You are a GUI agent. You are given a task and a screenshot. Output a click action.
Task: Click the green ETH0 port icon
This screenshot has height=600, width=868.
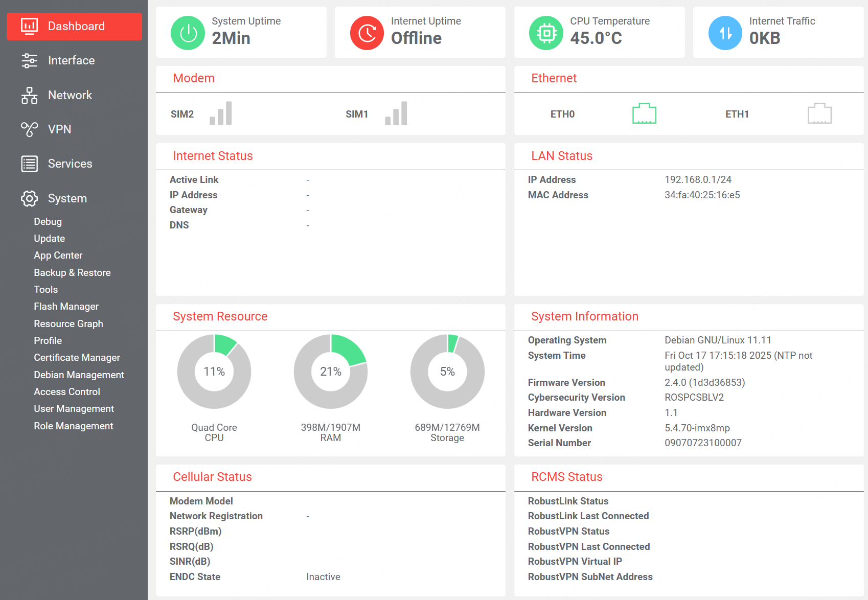pos(644,113)
